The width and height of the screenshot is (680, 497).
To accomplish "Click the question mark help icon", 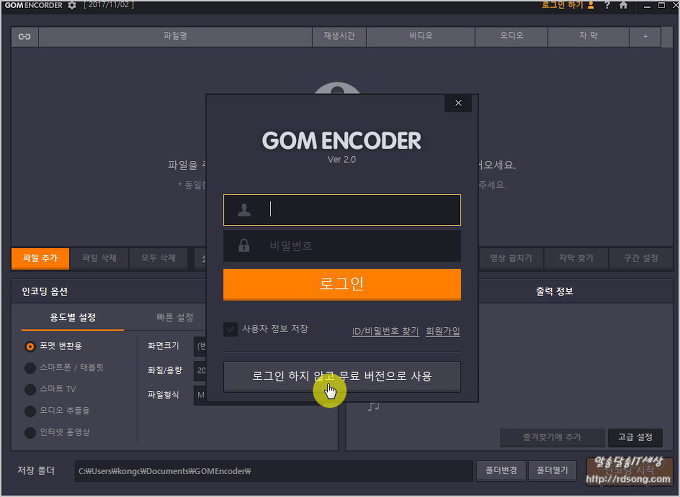I will click(607, 6).
